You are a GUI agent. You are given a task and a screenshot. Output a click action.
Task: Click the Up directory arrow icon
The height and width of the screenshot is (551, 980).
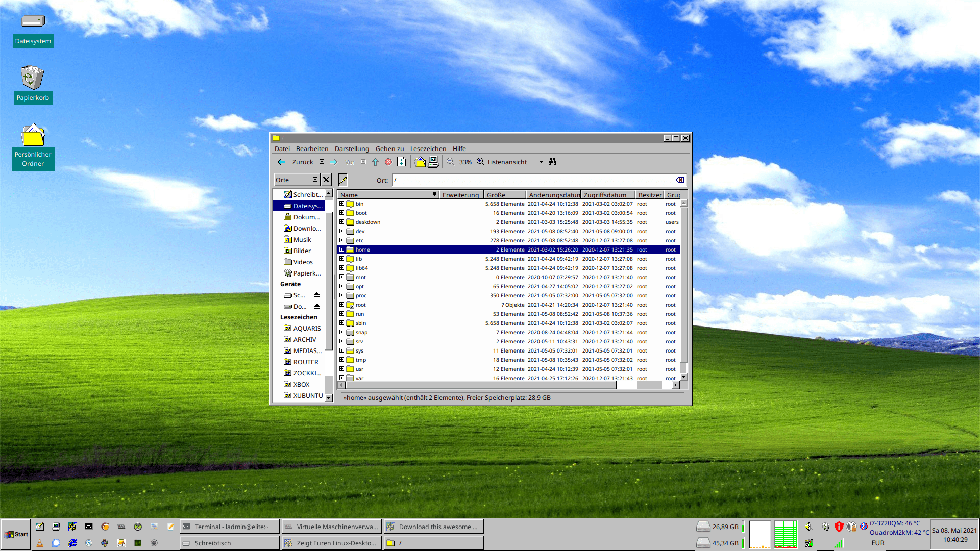pyautogui.click(x=376, y=161)
